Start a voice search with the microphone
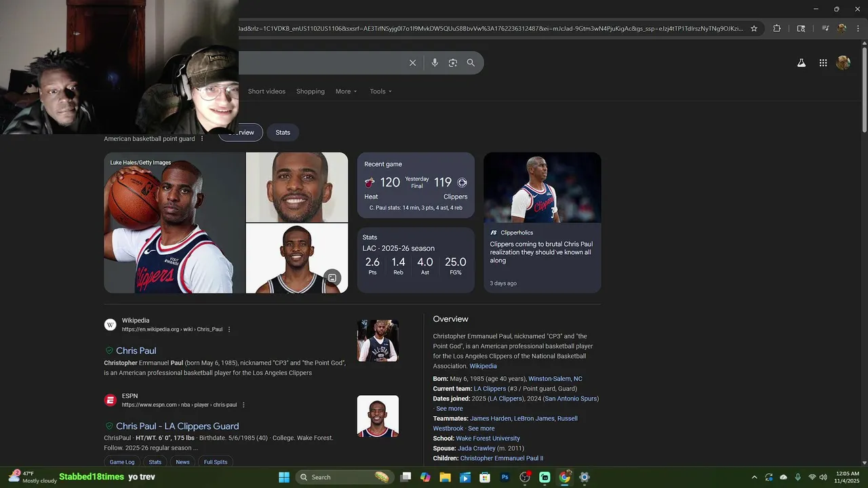 pyautogui.click(x=435, y=63)
